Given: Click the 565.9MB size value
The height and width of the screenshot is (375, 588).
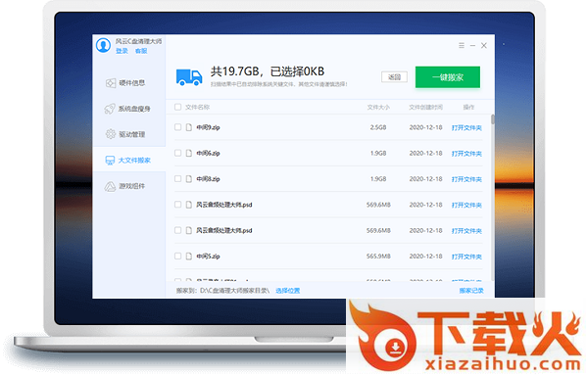Looking at the screenshot, I should [x=378, y=257].
